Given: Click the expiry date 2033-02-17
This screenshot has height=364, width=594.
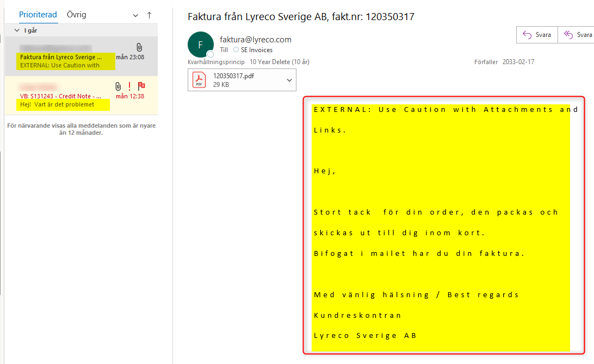Looking at the screenshot, I should tap(518, 62).
